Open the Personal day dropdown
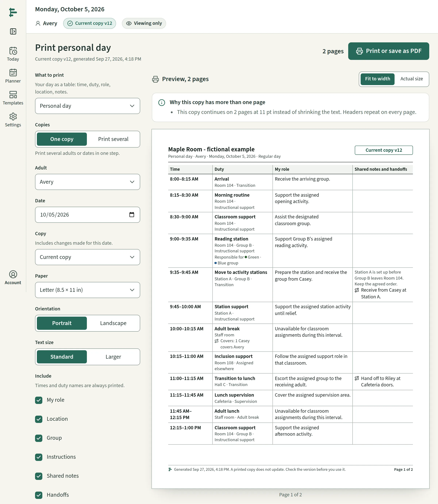This screenshot has width=438, height=504. pos(87,106)
